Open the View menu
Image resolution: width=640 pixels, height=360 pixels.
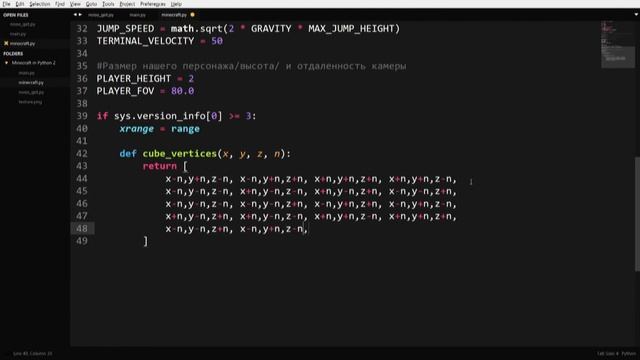tap(75, 4)
